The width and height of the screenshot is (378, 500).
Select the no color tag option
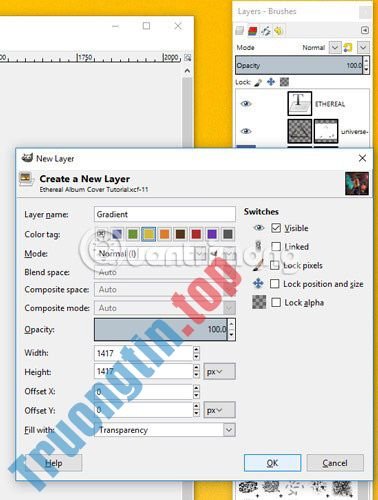pos(101,234)
